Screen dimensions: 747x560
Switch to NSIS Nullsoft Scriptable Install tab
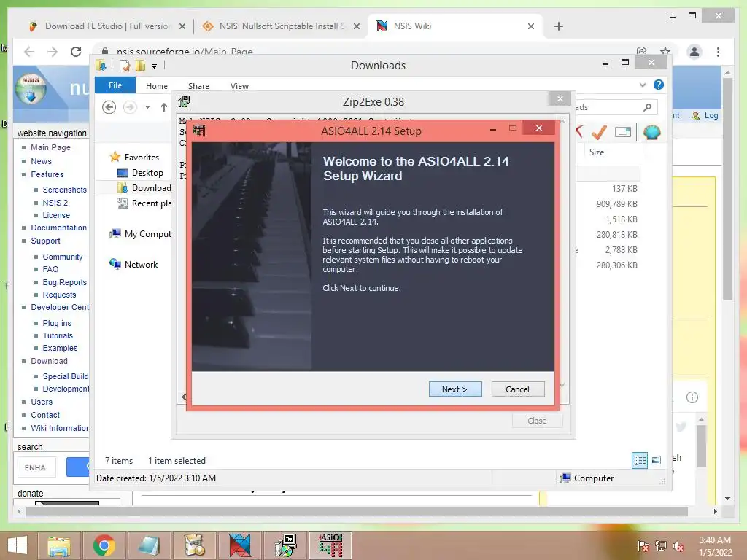point(280,26)
